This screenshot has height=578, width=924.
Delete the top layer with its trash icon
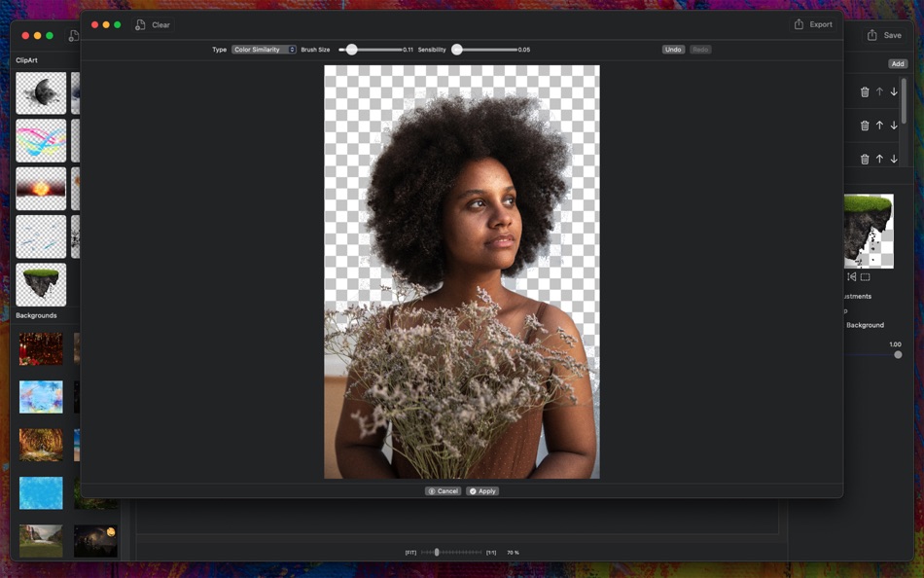865,92
